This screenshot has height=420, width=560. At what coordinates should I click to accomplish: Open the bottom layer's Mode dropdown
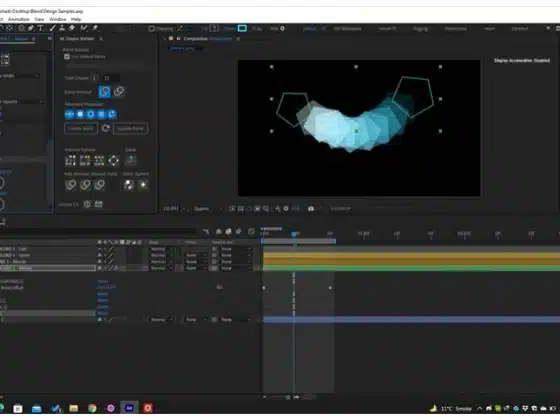coord(161,320)
